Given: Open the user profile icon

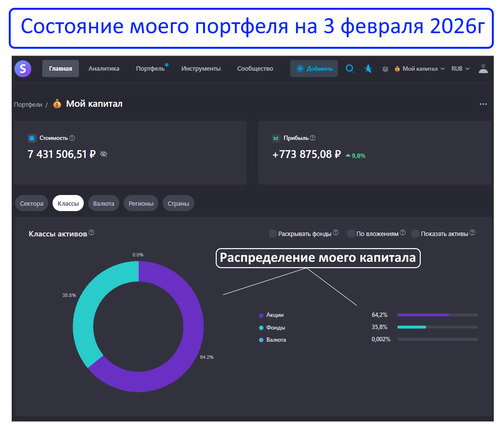Looking at the screenshot, I should (483, 69).
